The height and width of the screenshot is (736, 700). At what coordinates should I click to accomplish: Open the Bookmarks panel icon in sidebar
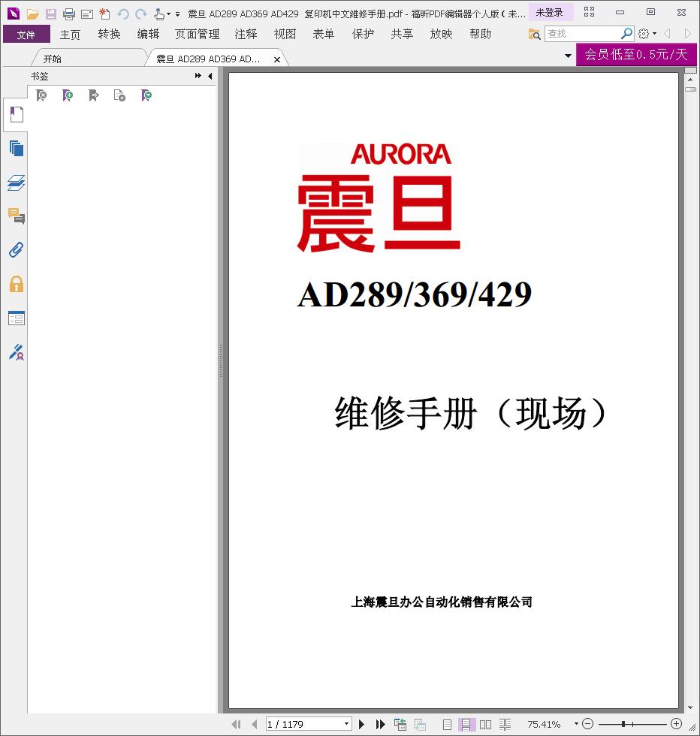point(17,114)
